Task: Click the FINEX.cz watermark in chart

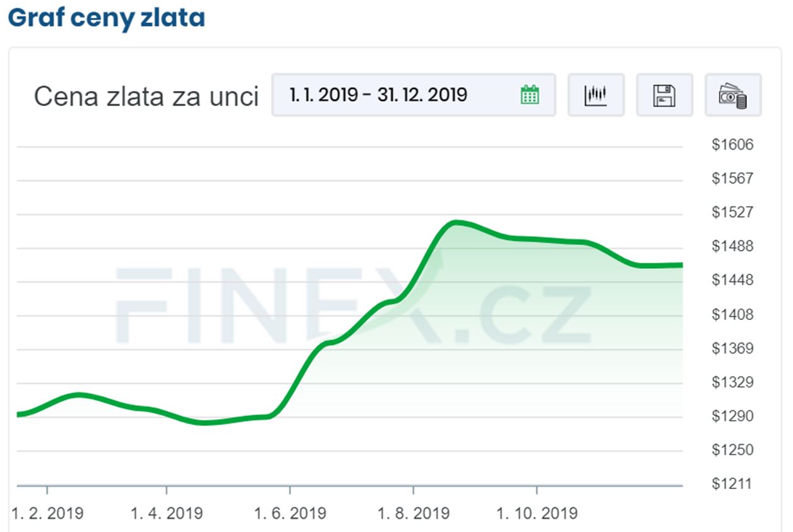Action: click(x=354, y=306)
